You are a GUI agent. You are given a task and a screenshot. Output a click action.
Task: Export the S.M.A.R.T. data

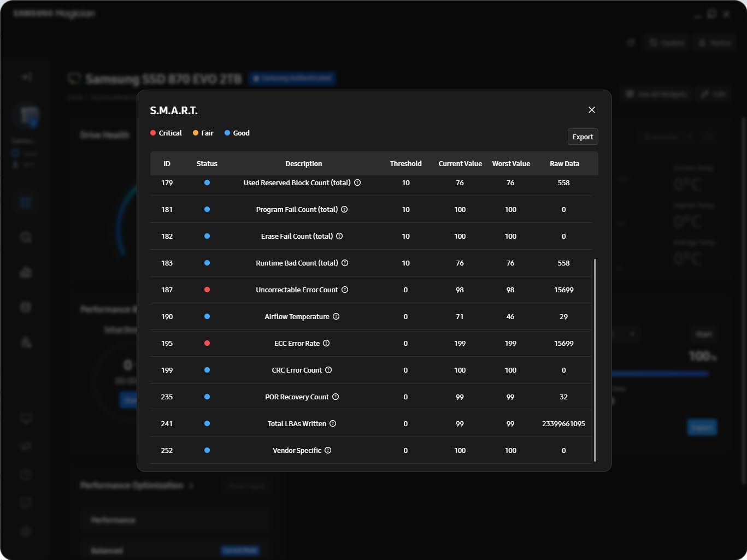click(583, 137)
